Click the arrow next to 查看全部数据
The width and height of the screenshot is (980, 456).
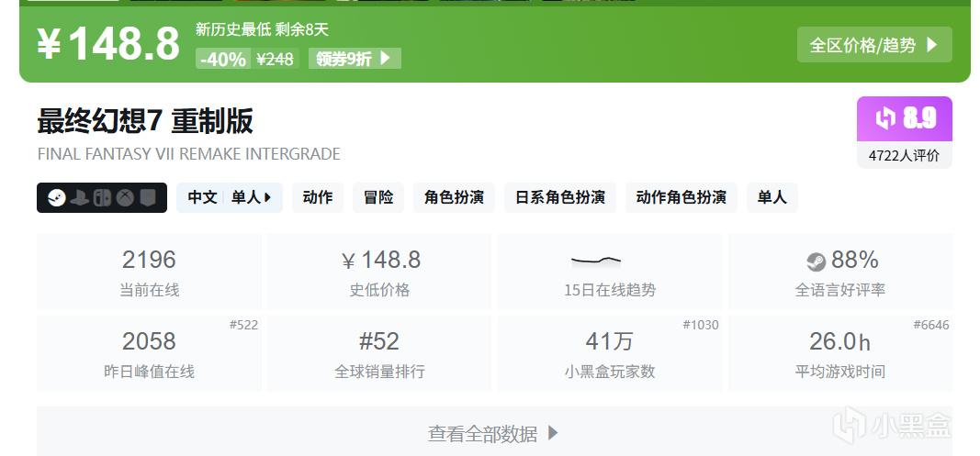[553, 433]
